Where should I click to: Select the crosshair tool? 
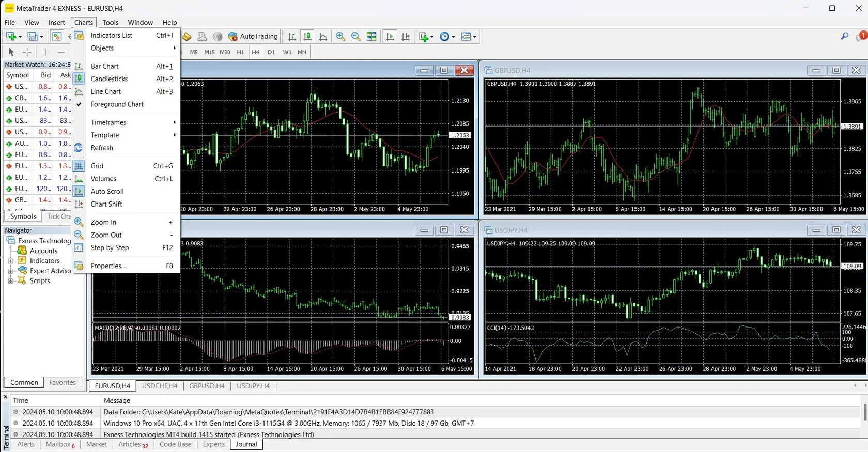click(27, 52)
